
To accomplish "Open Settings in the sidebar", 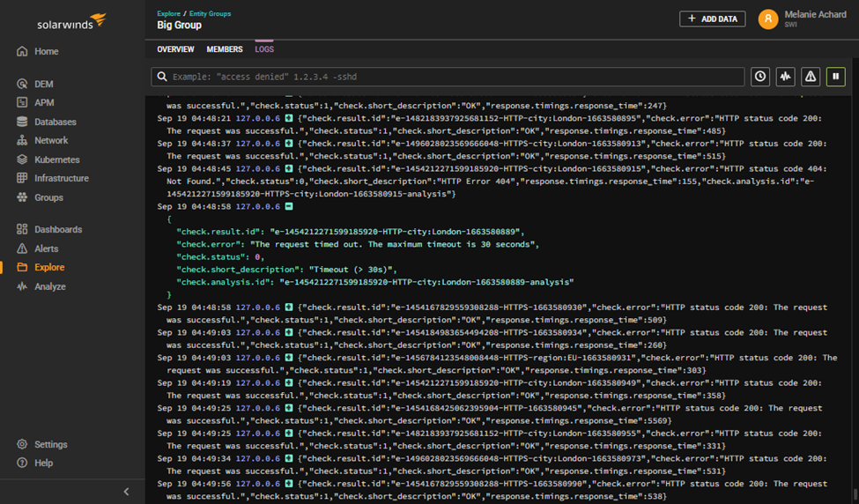I will pos(50,444).
